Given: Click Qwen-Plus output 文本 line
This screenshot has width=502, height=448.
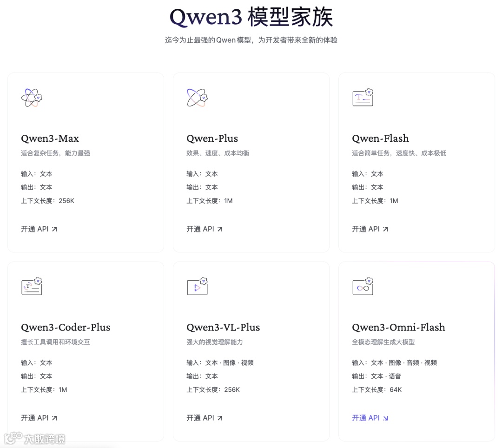Looking at the screenshot, I should click(x=202, y=187).
